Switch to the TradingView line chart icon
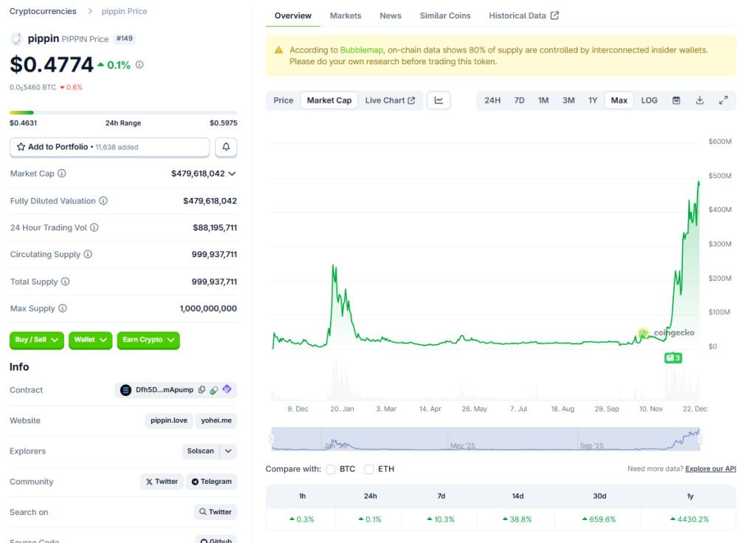Image resolution: width=756 pixels, height=543 pixels. pos(439,100)
